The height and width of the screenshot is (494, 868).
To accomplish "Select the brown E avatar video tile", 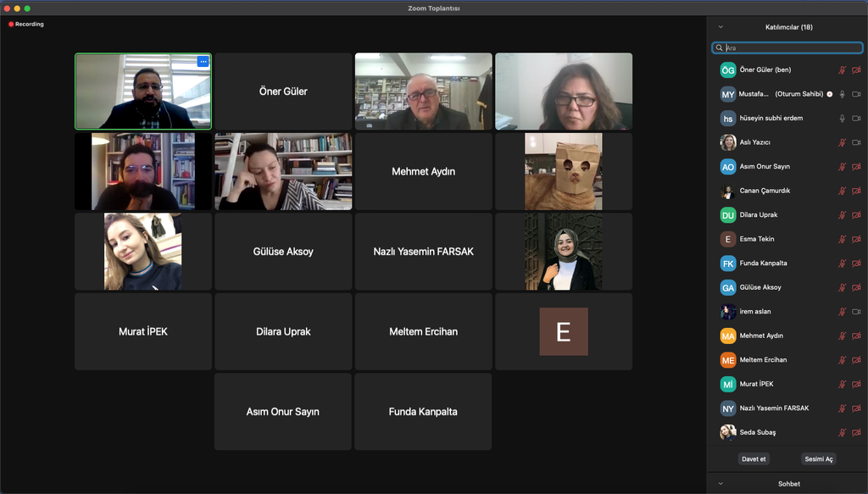I will point(564,331).
